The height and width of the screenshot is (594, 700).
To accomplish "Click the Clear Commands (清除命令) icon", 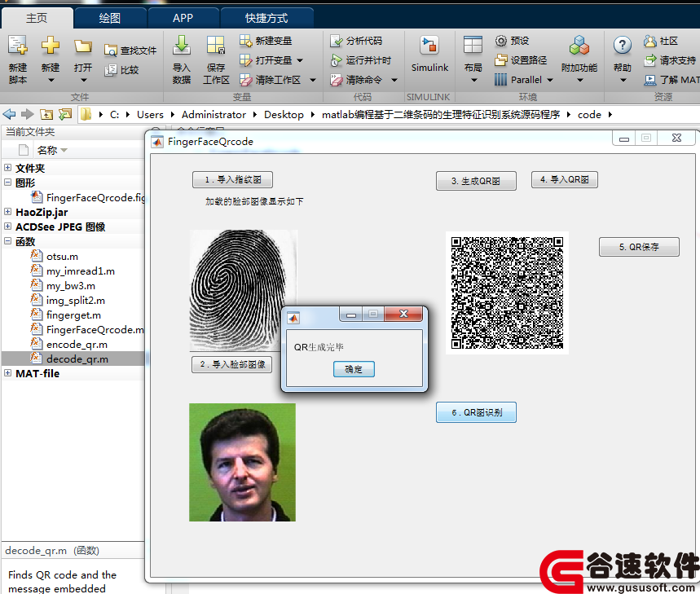I will 337,80.
